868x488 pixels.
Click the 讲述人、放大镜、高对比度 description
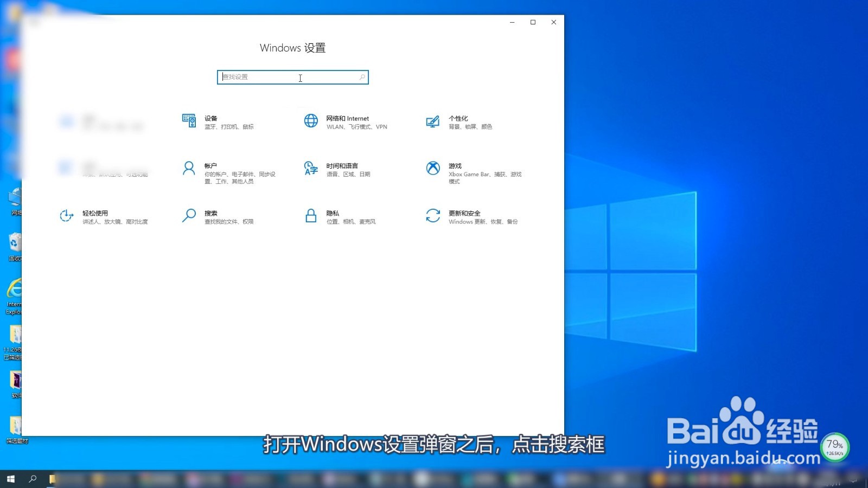[115, 222]
